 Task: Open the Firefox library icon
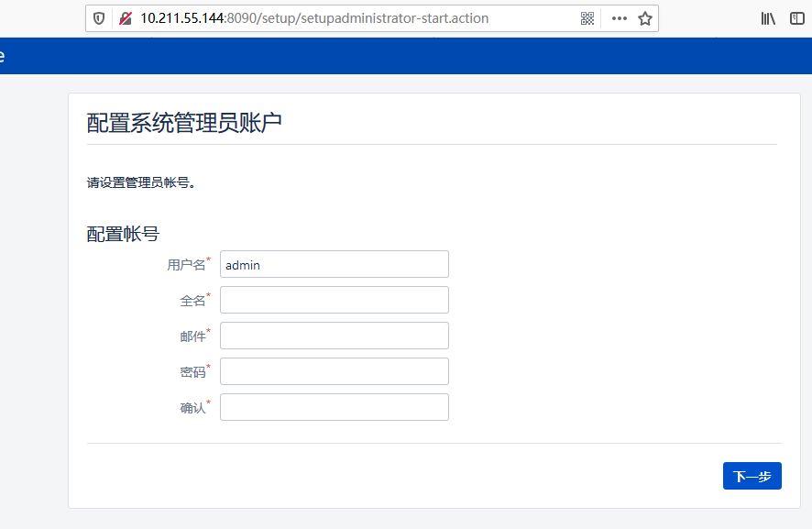point(768,18)
